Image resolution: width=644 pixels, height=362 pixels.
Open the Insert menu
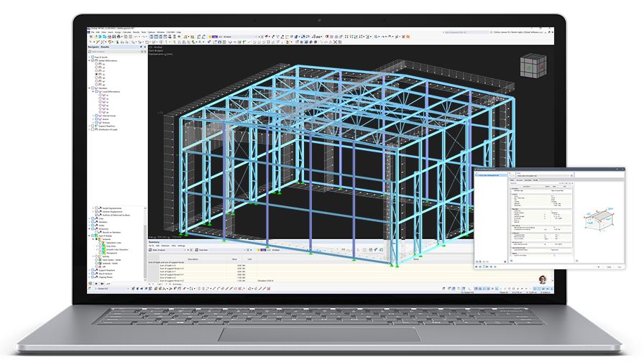click(x=110, y=32)
